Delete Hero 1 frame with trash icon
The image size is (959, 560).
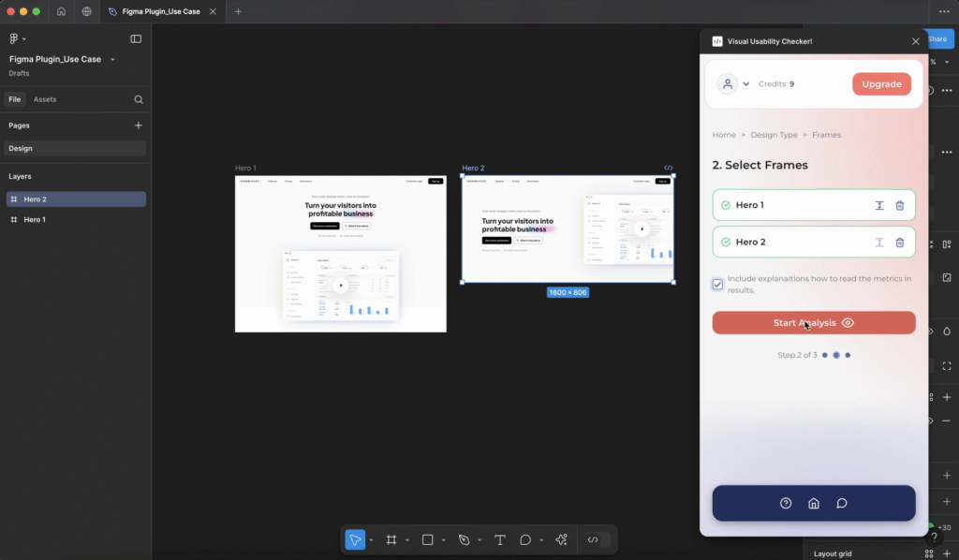(900, 206)
